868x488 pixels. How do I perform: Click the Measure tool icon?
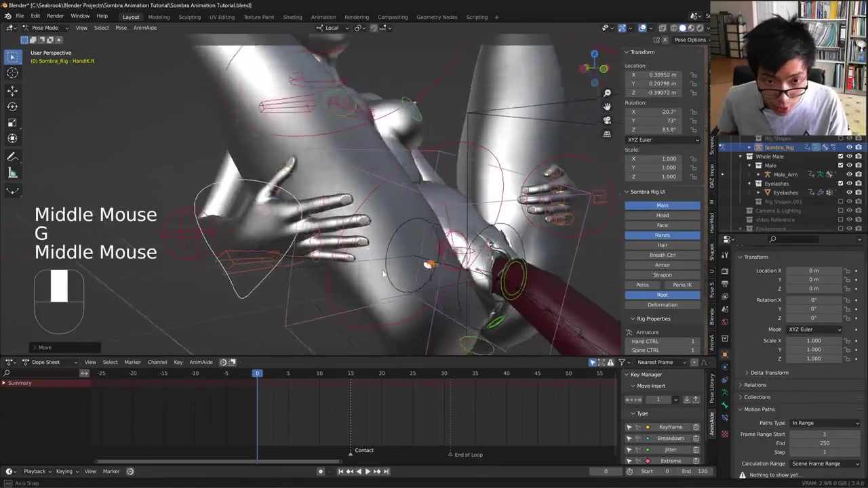pos(12,173)
